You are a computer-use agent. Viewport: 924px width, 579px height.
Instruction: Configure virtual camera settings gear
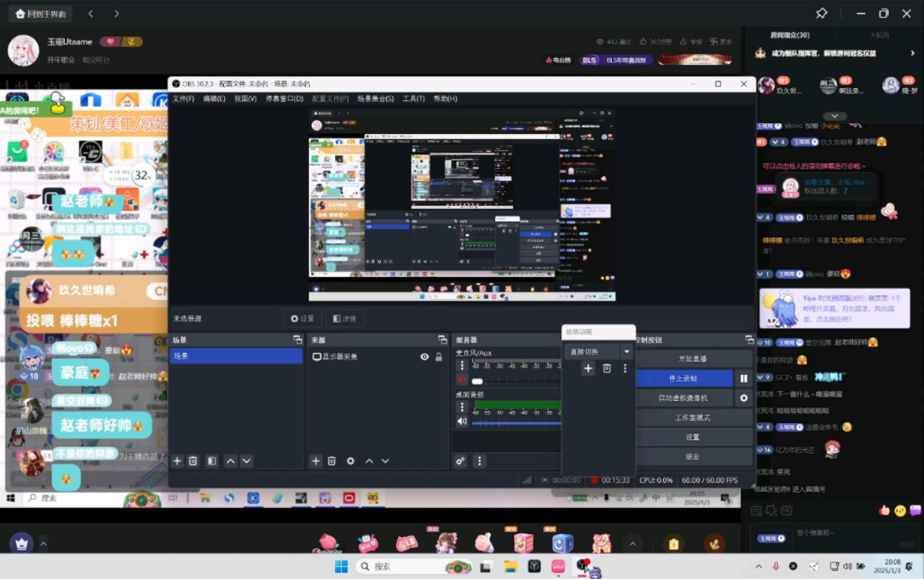tap(744, 398)
